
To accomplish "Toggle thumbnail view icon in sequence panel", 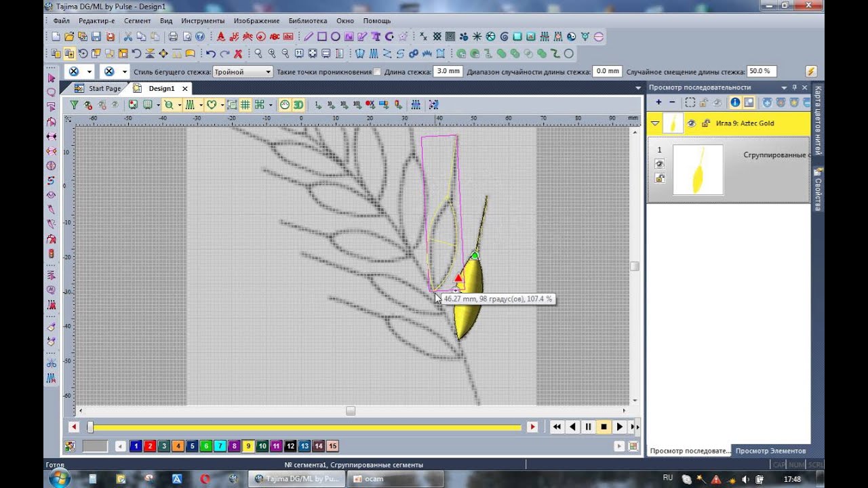I will pos(749,102).
